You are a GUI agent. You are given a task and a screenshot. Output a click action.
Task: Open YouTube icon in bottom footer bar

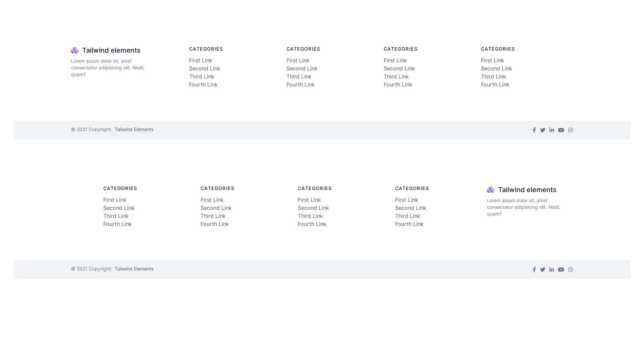(561, 269)
